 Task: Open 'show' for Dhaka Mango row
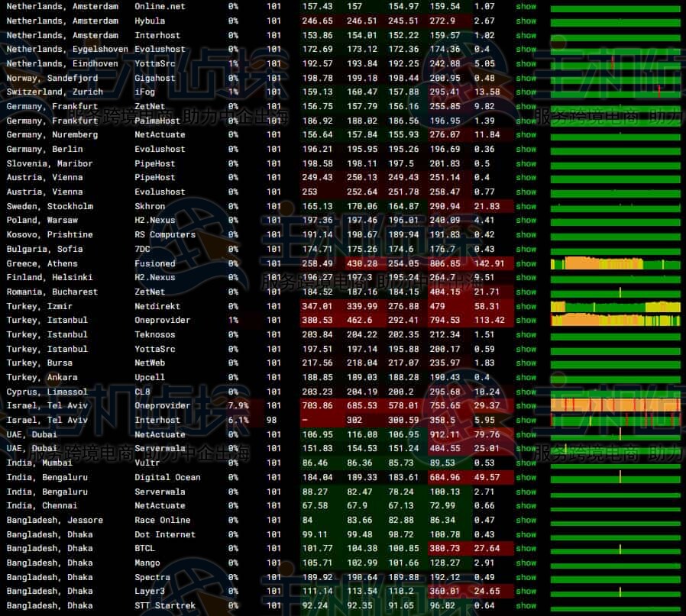click(x=526, y=563)
